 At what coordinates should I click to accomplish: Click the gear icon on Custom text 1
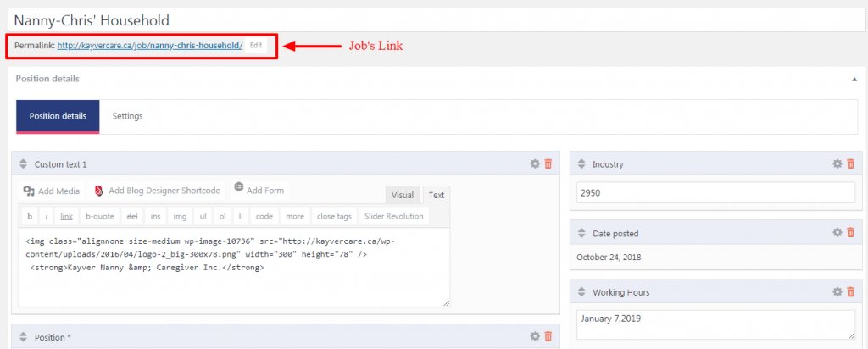coord(534,164)
